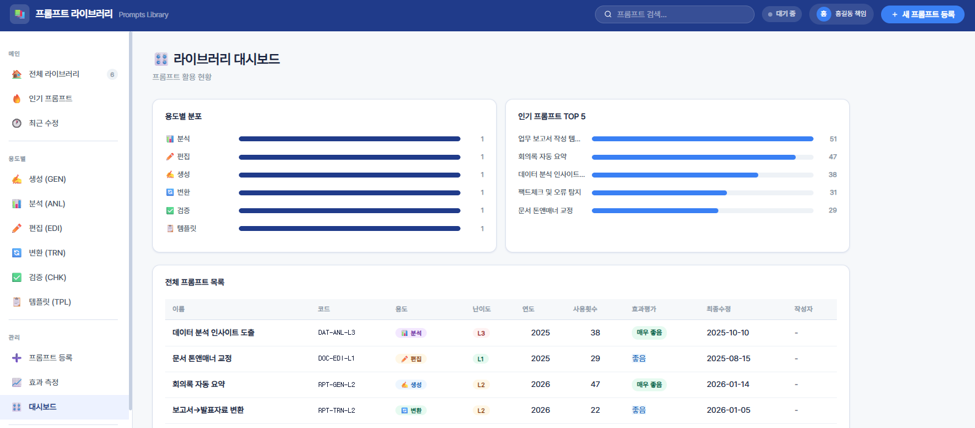Click the date 2025-10-10
Image resolution: width=975 pixels, height=428 pixels.
pyautogui.click(x=728, y=333)
